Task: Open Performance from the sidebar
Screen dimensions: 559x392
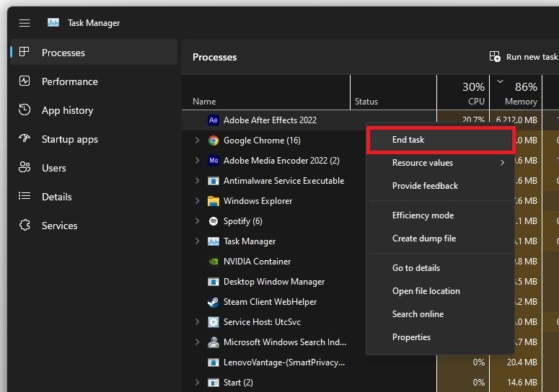Action: point(69,81)
